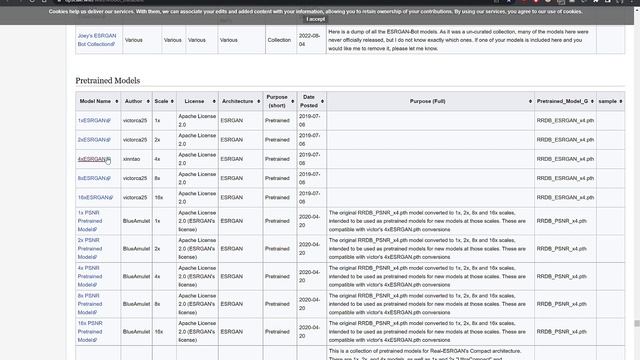The image size is (640, 360).
Task: Select the Collection cell in Joey's row
Action: [x=279, y=40]
